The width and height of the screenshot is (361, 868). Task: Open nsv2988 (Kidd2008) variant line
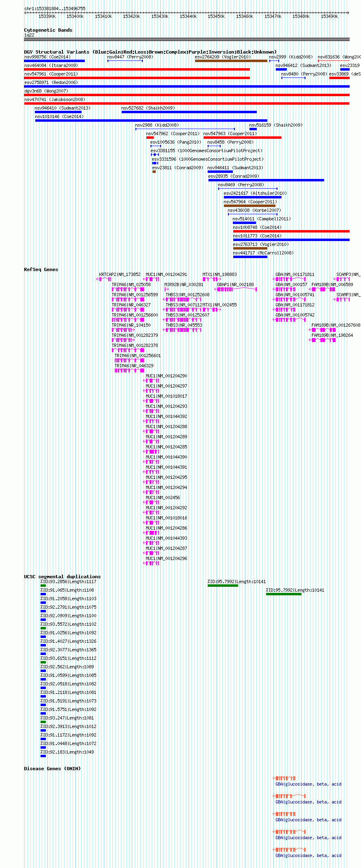pyautogui.click(x=185, y=129)
